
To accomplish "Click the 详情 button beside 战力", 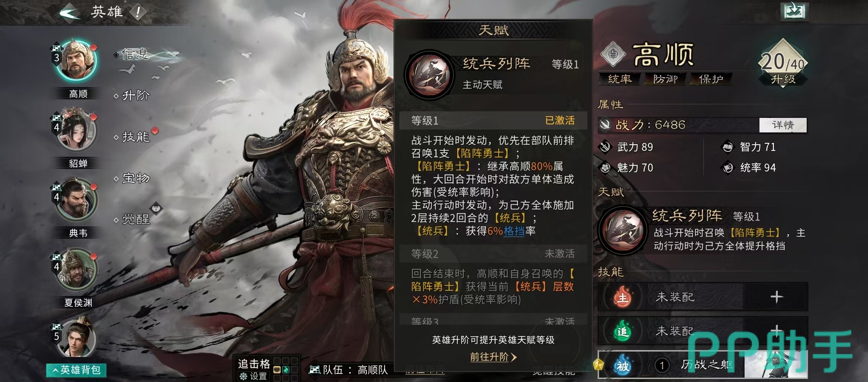I will (783, 125).
